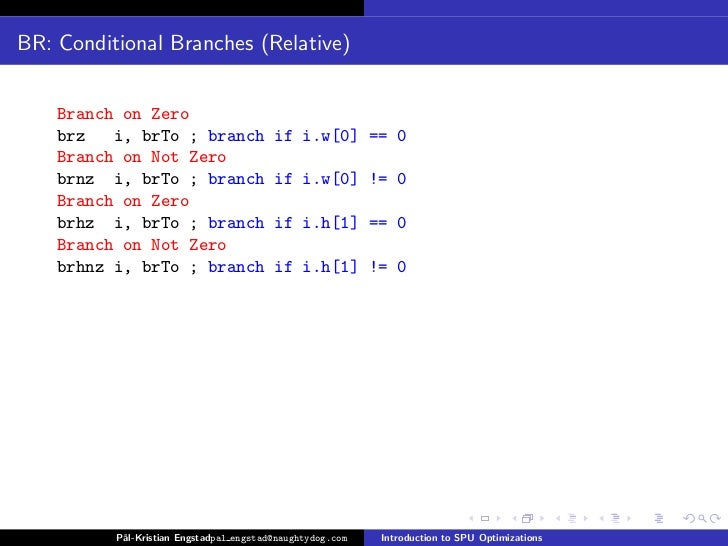This screenshot has width=728, height=546.
Task: Click comment 'branch if i.h[1] == 0'
Action: (x=307, y=223)
